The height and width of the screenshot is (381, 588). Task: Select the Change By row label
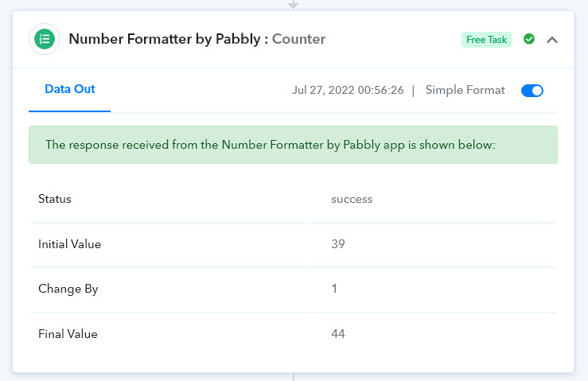[68, 289]
